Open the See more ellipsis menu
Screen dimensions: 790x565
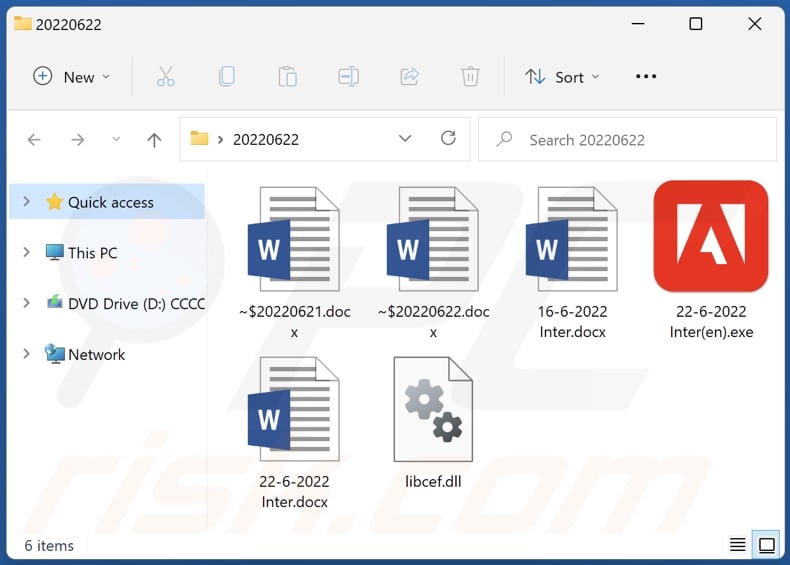(x=646, y=77)
